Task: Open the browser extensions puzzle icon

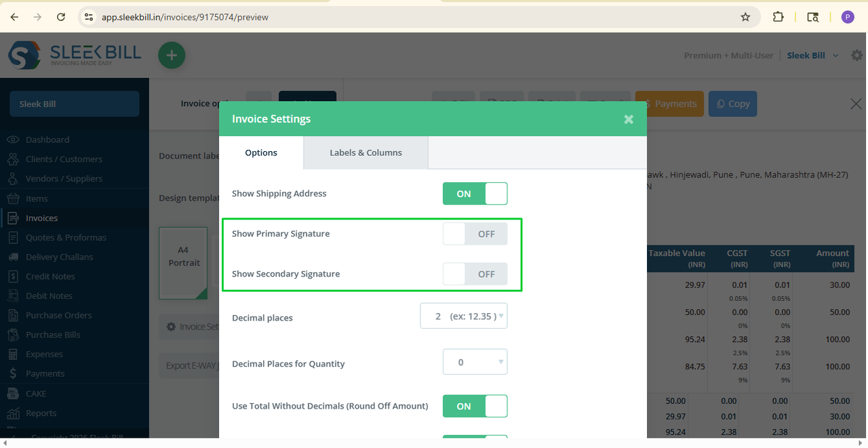Action: coord(778,17)
